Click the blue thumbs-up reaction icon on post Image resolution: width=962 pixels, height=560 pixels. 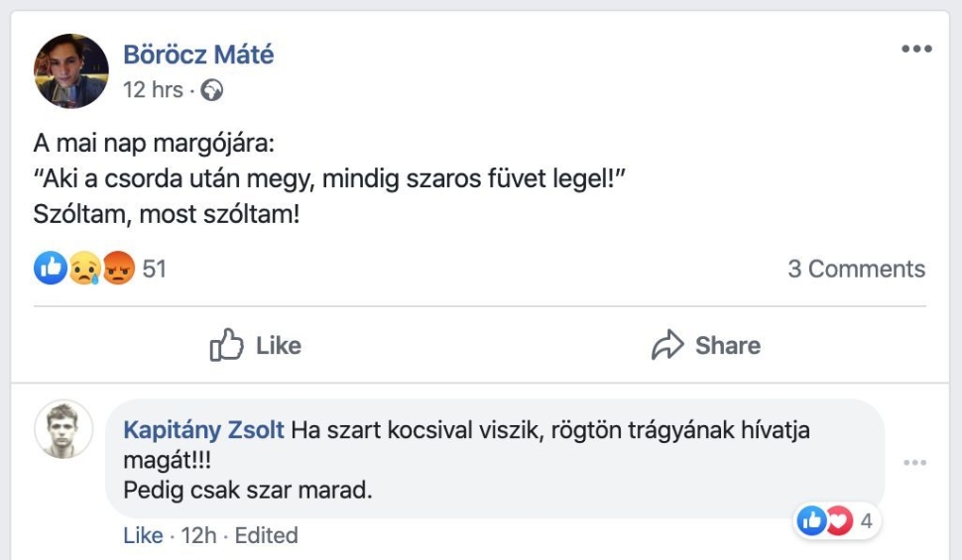pyautogui.click(x=50, y=268)
